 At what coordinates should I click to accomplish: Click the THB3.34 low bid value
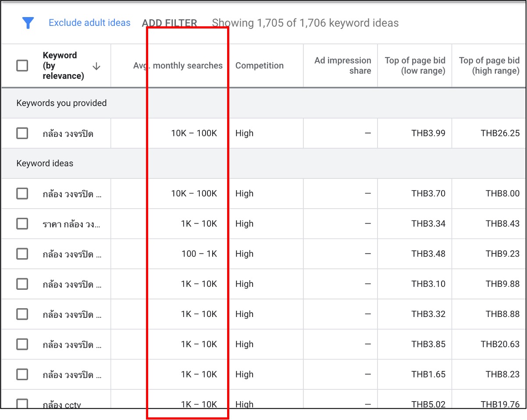pos(428,224)
